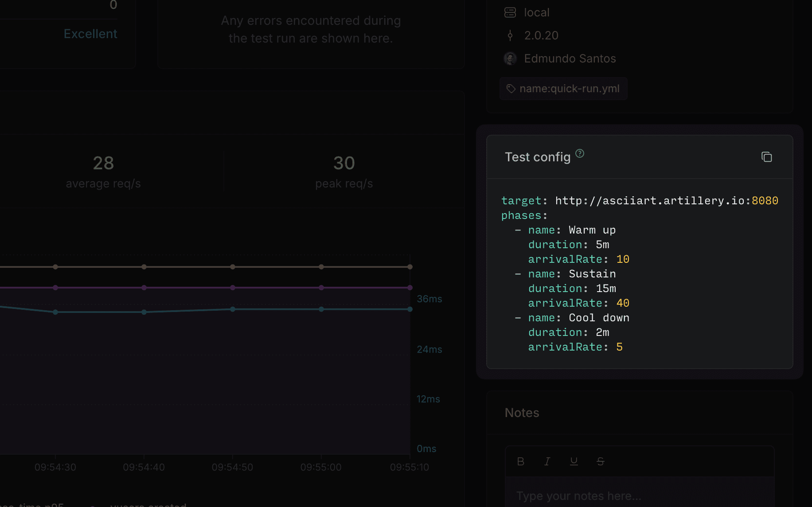Image resolution: width=812 pixels, height=507 pixels.
Task: Apply strikethrough formatting in Notes
Action: point(601,461)
